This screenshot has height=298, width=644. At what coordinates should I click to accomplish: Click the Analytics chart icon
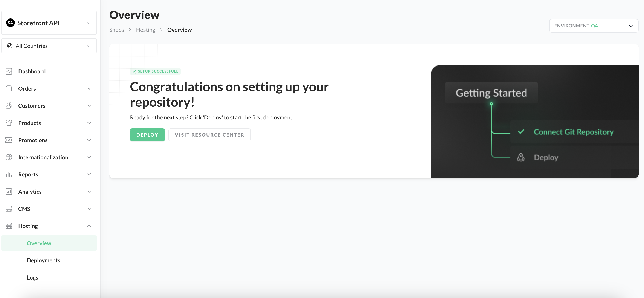(9, 192)
